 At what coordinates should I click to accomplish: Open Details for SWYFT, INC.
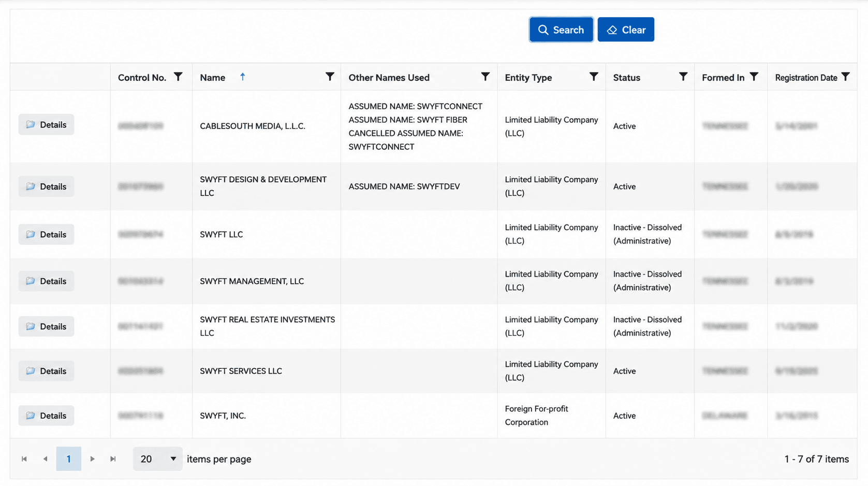(x=46, y=416)
